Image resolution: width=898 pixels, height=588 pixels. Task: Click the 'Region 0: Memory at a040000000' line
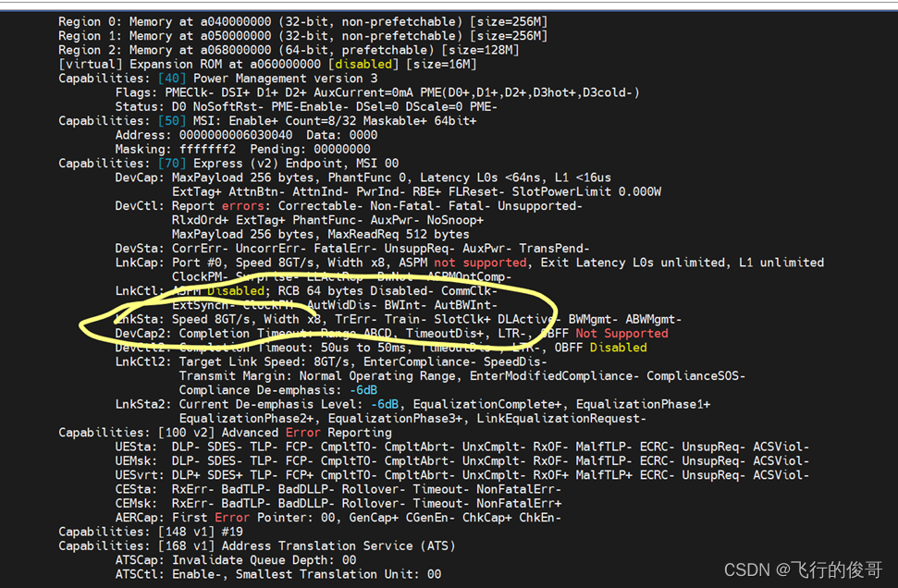click(x=303, y=22)
